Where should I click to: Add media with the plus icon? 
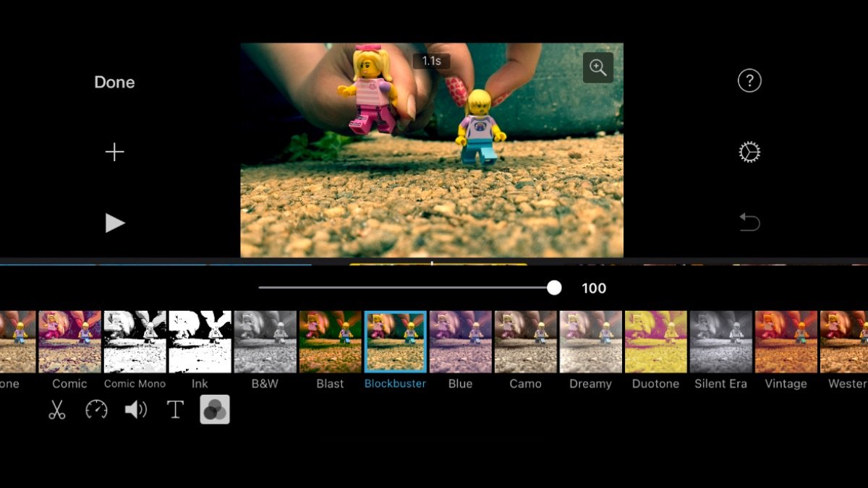(x=115, y=152)
